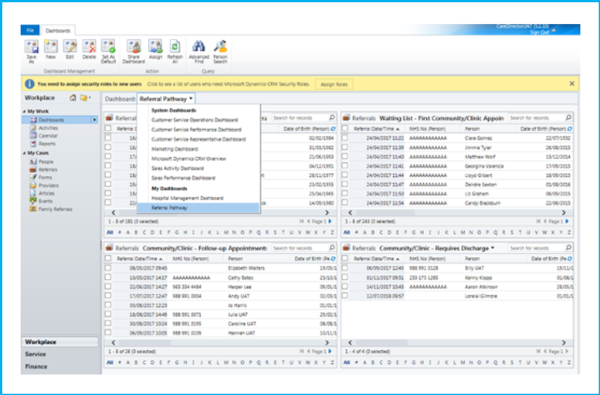Expand the Dashboards item arrow in sidebar
This screenshot has width=600, height=395.
click(x=95, y=120)
